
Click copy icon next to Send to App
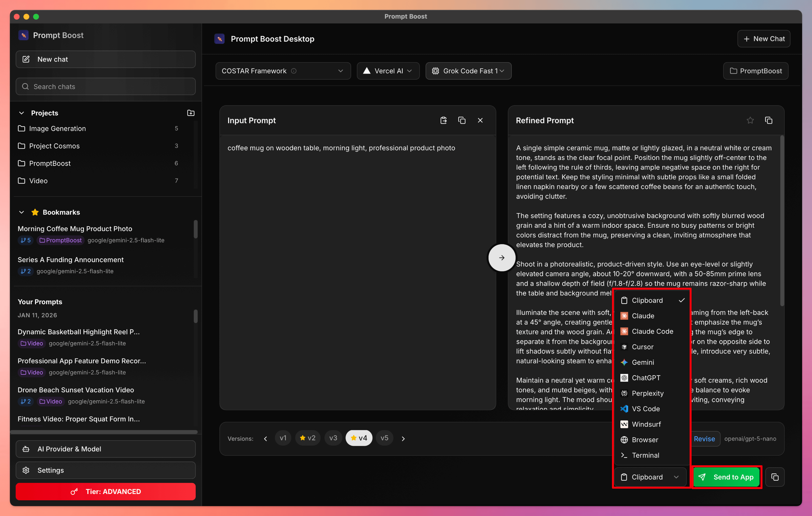[775, 477]
